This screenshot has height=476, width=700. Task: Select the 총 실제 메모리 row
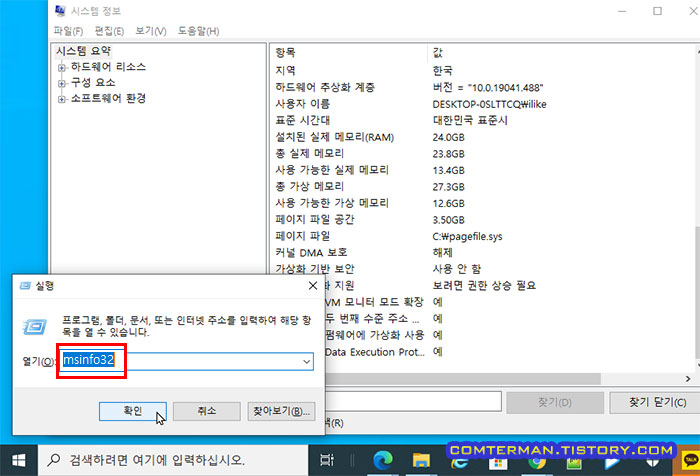point(482,154)
